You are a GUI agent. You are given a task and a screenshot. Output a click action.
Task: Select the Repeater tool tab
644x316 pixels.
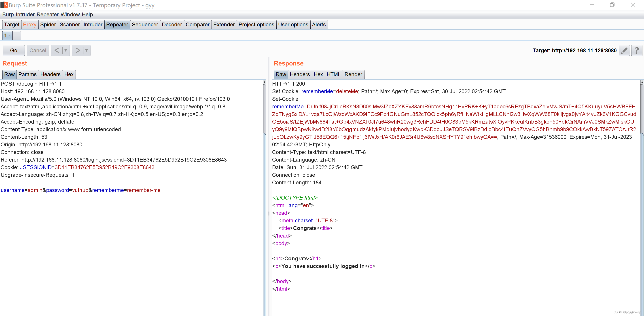(x=117, y=25)
